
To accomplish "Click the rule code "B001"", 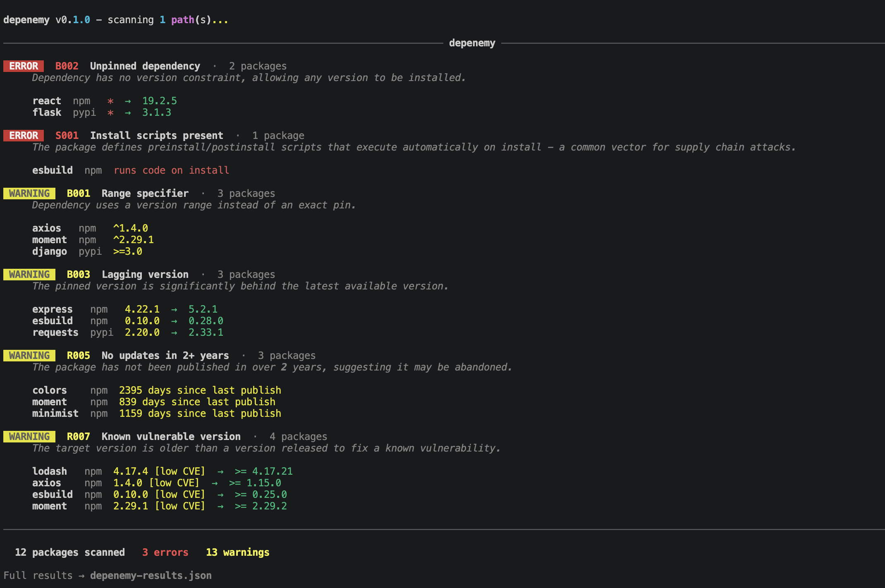I will tap(79, 194).
